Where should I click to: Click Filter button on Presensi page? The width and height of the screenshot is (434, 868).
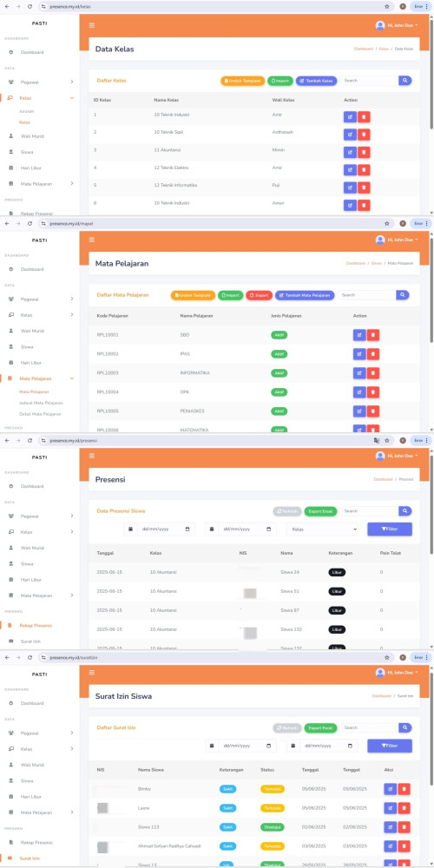[x=390, y=529]
